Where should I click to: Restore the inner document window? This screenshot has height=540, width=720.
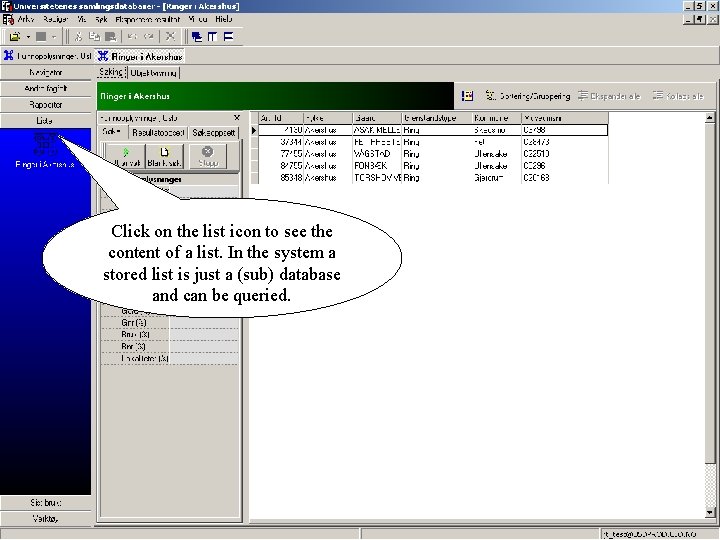tap(699, 19)
